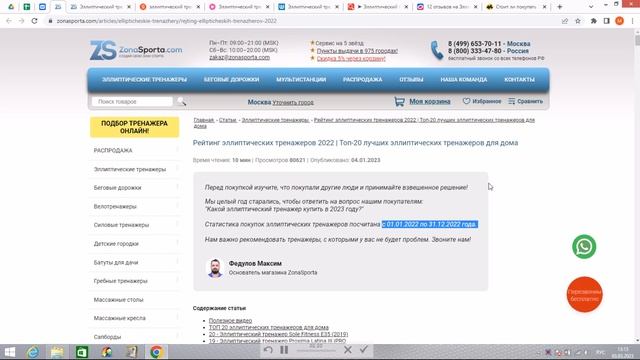Reload the page in Chrome
Image resolution: width=640 pixels, height=360 pixels.
pos(34,21)
